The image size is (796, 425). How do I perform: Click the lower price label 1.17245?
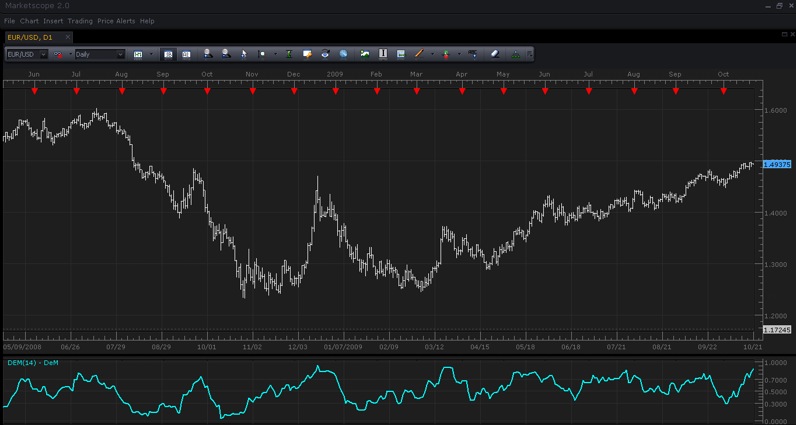point(777,330)
